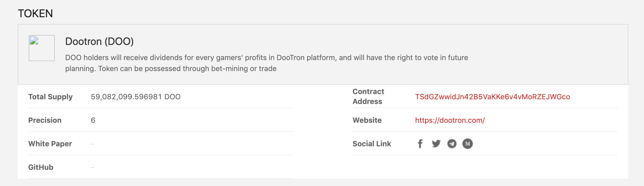Image resolution: width=644 pixels, height=186 pixels.
Task: Click the Precision label
Action: pyautogui.click(x=45, y=120)
